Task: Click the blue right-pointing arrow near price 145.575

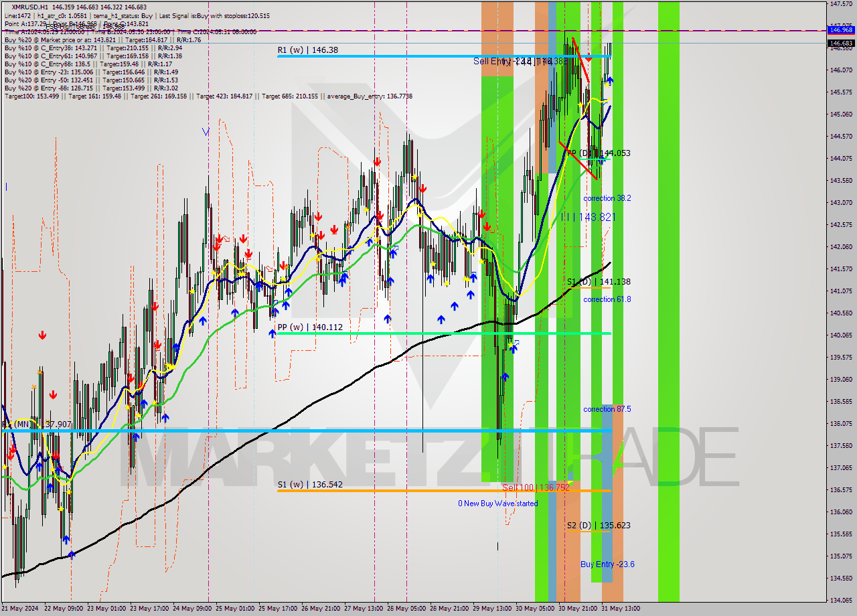Action: [610, 80]
